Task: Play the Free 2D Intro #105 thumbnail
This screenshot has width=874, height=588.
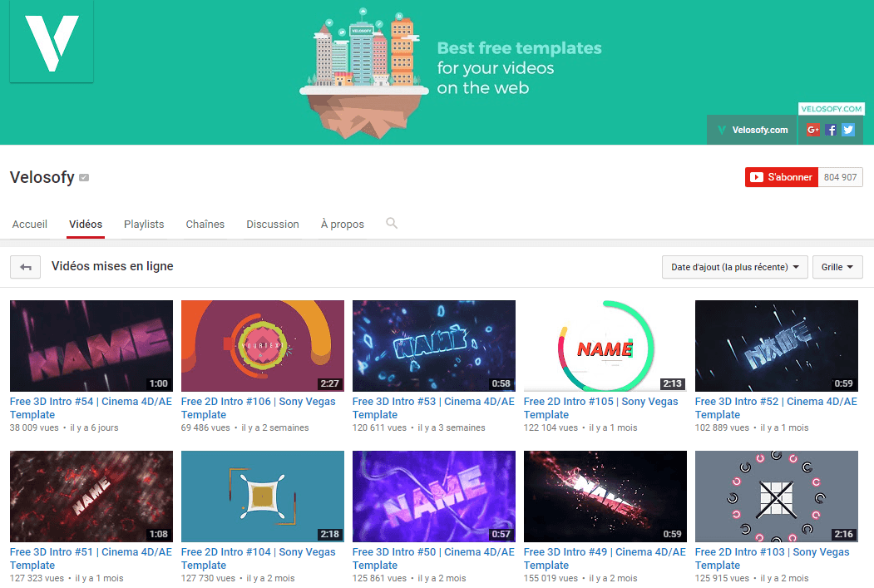Action: (605, 345)
